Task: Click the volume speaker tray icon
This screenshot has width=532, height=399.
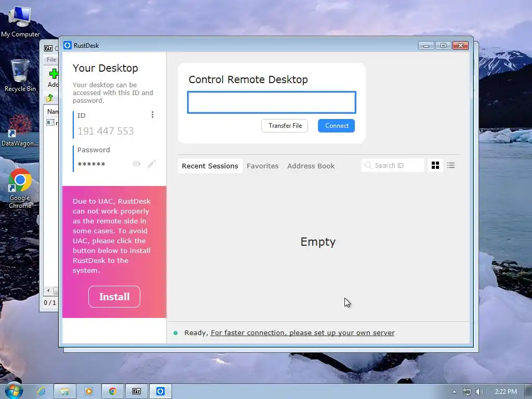Action: point(479,392)
